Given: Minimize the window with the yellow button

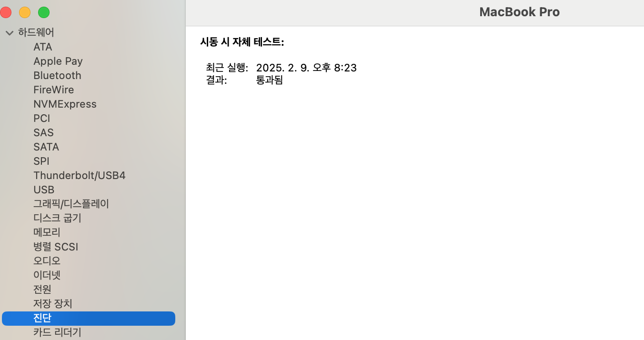Looking at the screenshot, I should [x=25, y=12].
